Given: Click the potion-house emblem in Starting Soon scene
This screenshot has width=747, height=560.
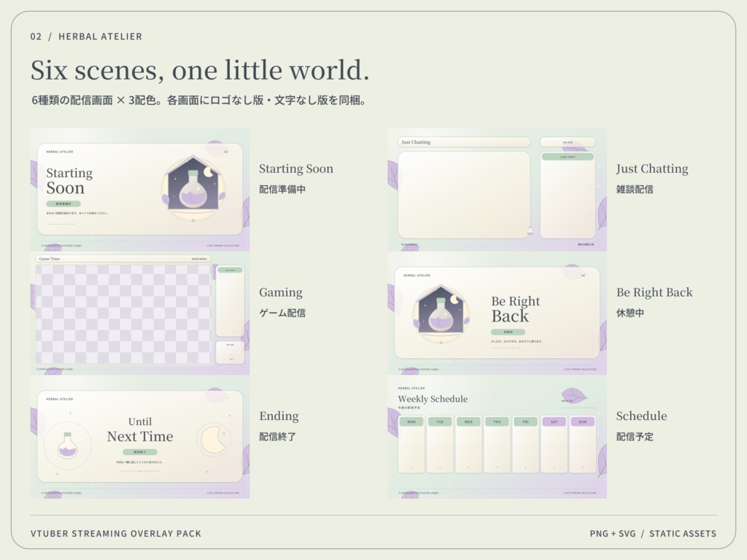Looking at the screenshot, I should tap(193, 189).
